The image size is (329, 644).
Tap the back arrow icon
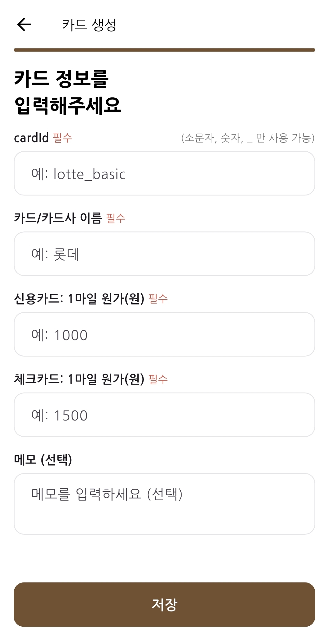[x=24, y=25]
